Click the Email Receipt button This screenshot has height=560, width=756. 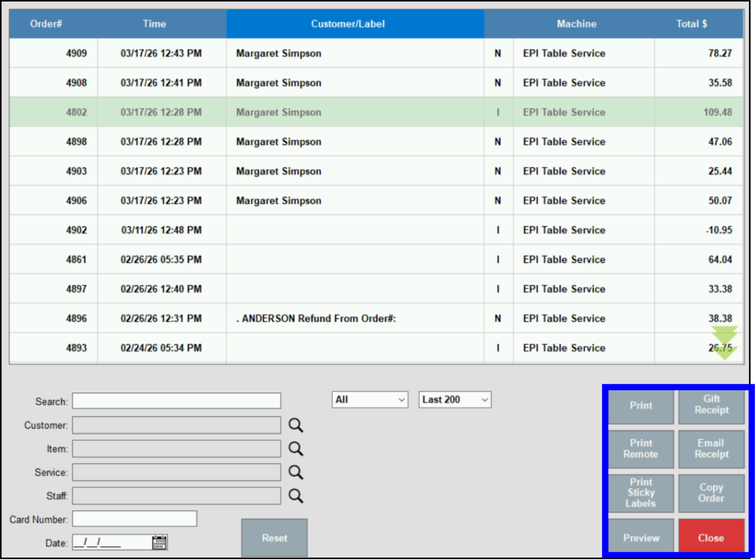pyautogui.click(x=711, y=449)
